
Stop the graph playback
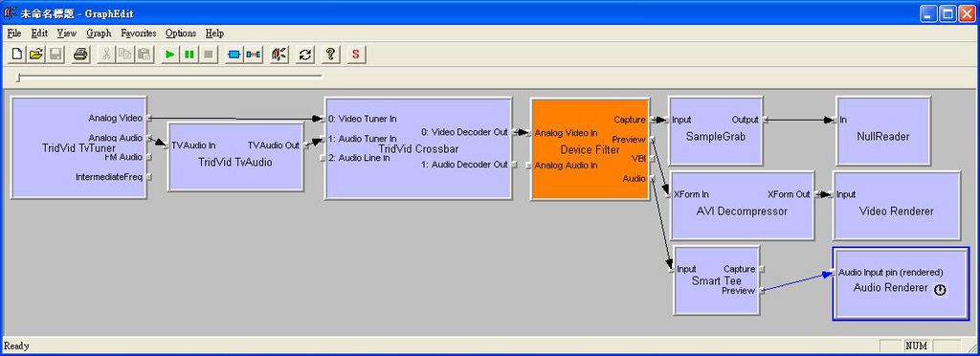(208, 55)
